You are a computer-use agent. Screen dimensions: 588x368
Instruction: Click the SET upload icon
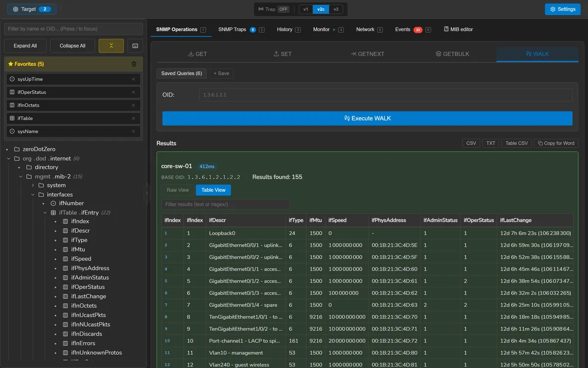pyautogui.click(x=276, y=54)
